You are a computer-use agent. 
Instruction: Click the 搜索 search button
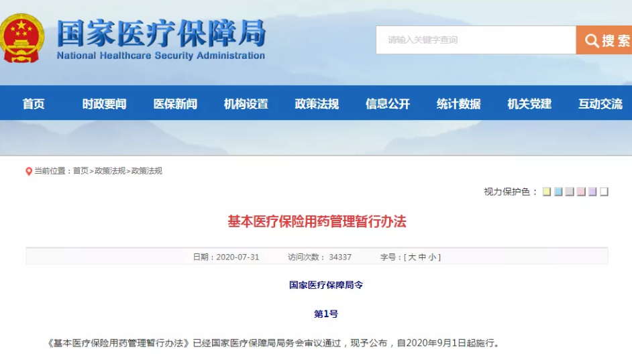coord(604,40)
